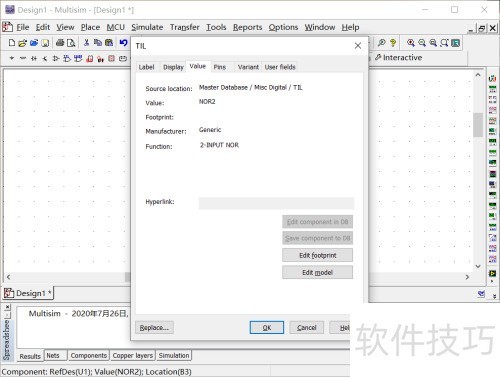
Task: Click the yellow help question-mark icon
Action: tap(393, 43)
